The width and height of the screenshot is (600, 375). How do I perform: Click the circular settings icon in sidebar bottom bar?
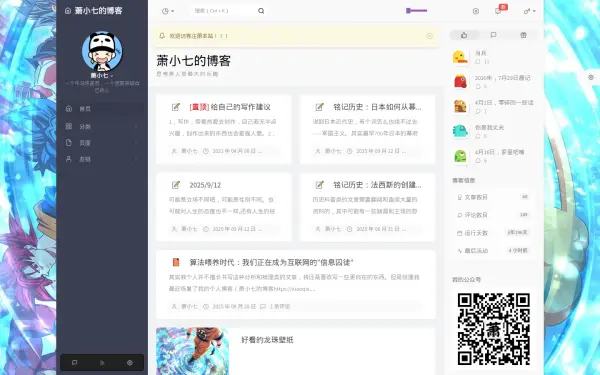(130, 362)
